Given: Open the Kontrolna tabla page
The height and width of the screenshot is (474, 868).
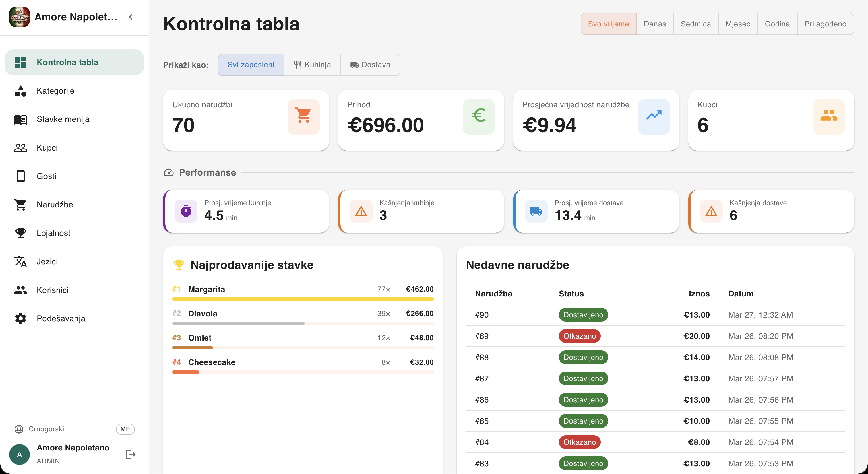Looking at the screenshot, I should tap(67, 62).
